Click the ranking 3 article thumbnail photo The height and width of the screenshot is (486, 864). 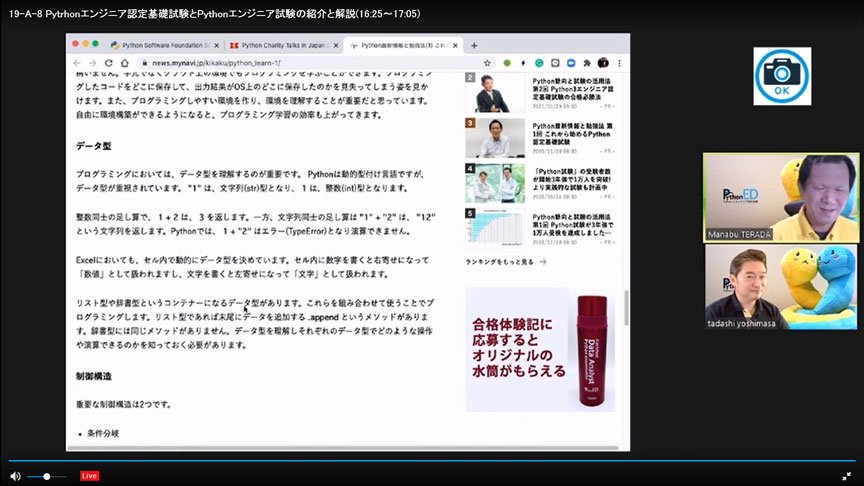495,138
